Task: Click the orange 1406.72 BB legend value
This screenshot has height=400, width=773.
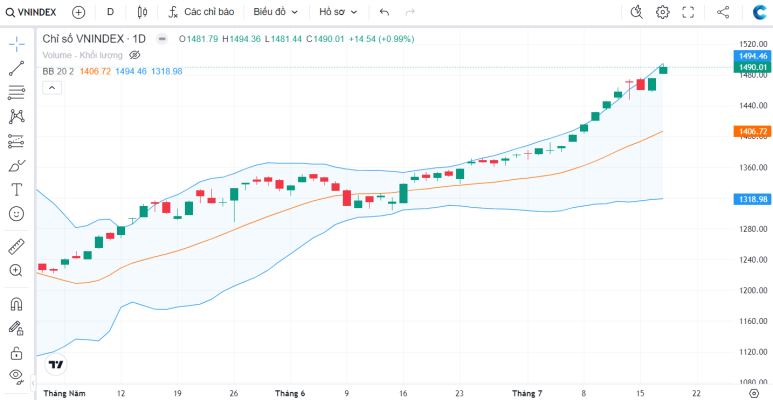Action: click(x=95, y=72)
